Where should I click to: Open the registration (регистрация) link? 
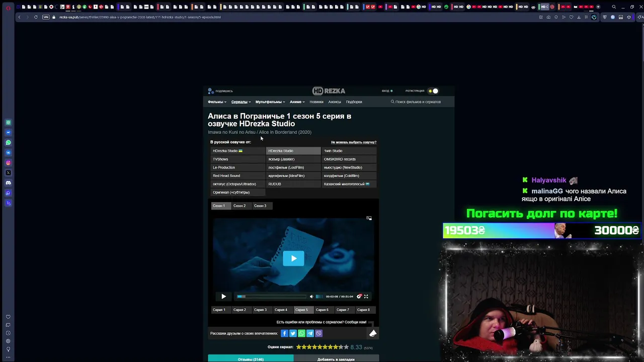pos(415,91)
